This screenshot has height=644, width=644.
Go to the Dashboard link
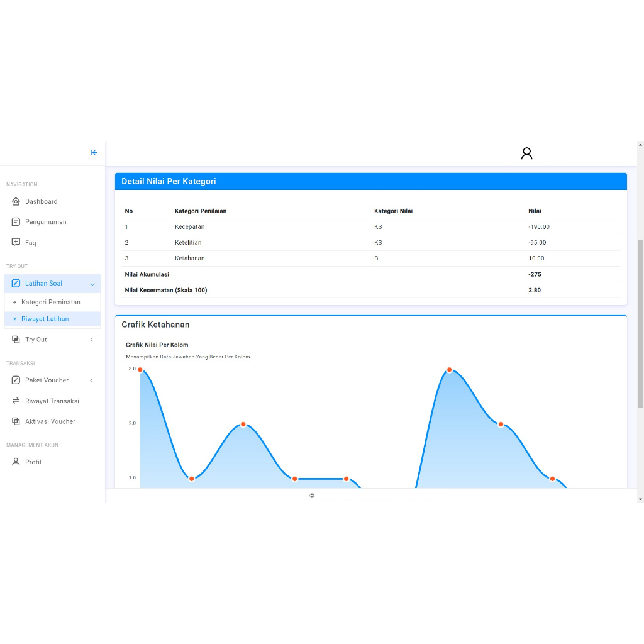point(41,202)
